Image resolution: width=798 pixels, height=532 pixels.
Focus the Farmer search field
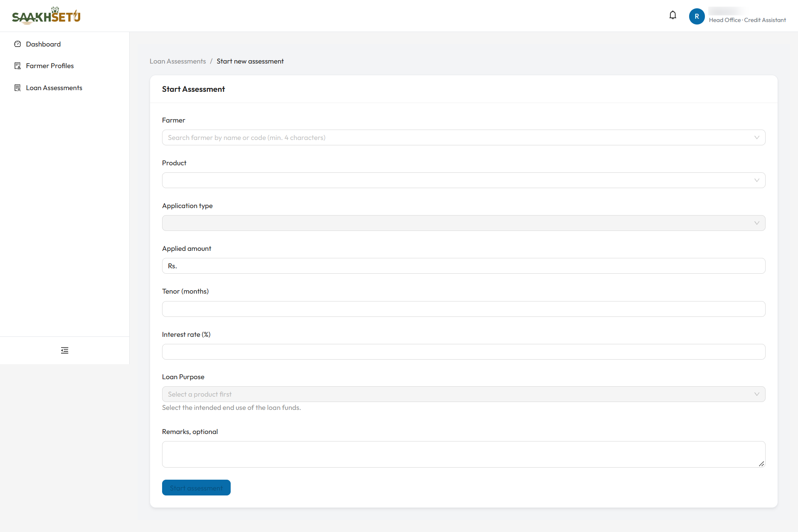pos(463,137)
